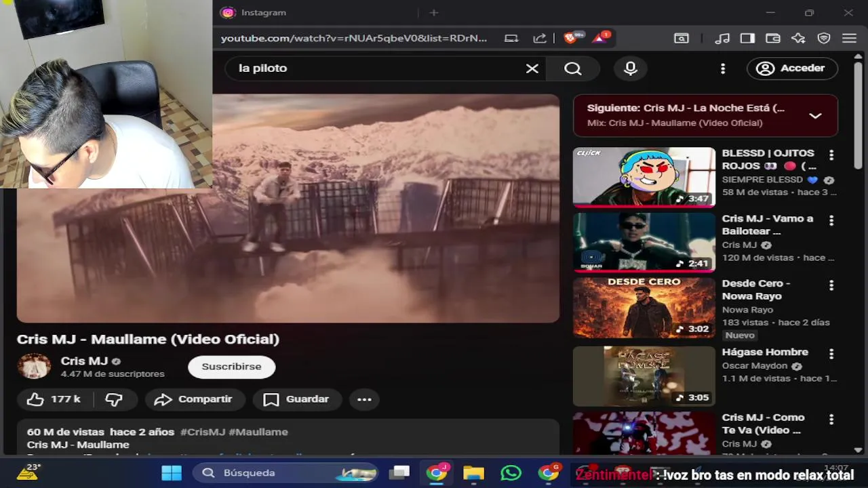
Task: Click the taskbar Búsqueda search box
Action: (x=285, y=473)
